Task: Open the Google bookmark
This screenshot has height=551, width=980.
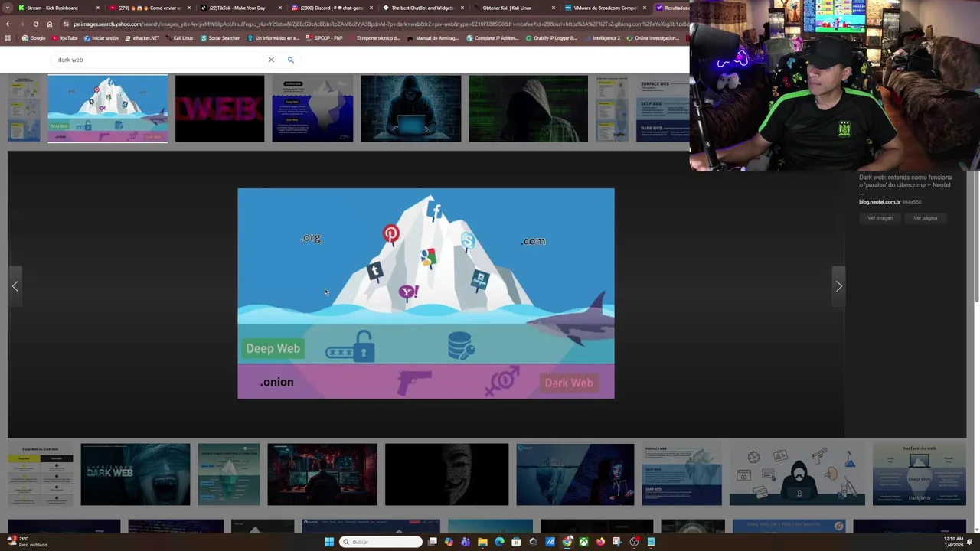Action: tap(34, 38)
